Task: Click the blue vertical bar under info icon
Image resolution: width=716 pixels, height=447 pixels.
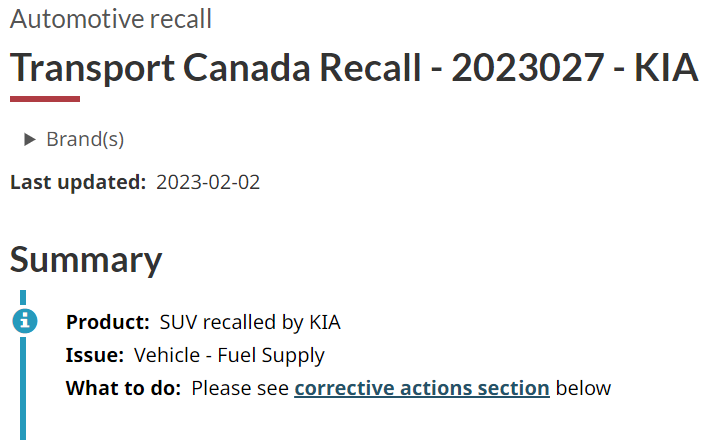Action: (23, 388)
